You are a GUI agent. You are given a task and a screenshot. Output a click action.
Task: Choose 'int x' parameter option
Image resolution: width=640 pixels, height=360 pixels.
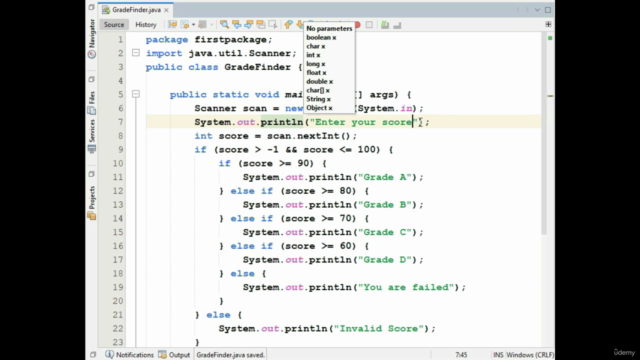pyautogui.click(x=313, y=55)
